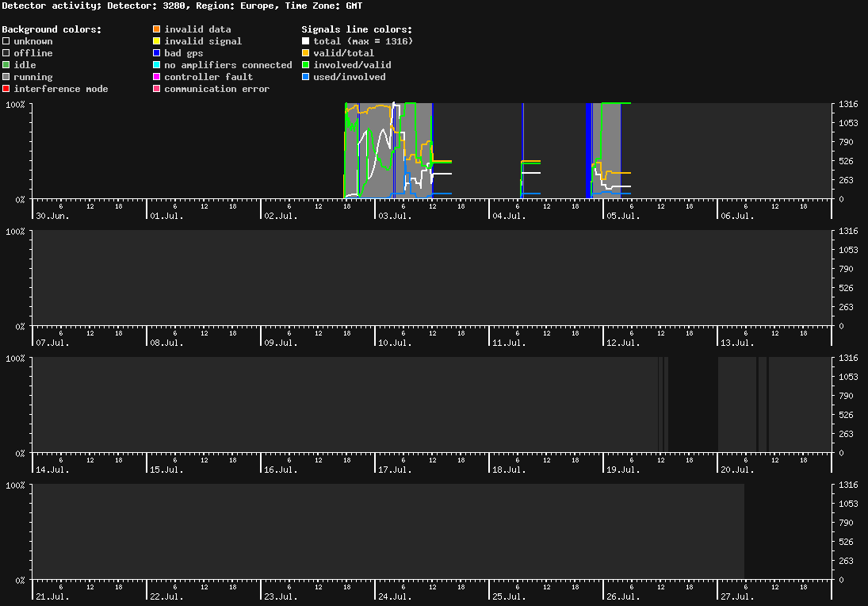Click the gray 'running' color swatch
The width and height of the screenshot is (868, 606).
(x=6, y=77)
